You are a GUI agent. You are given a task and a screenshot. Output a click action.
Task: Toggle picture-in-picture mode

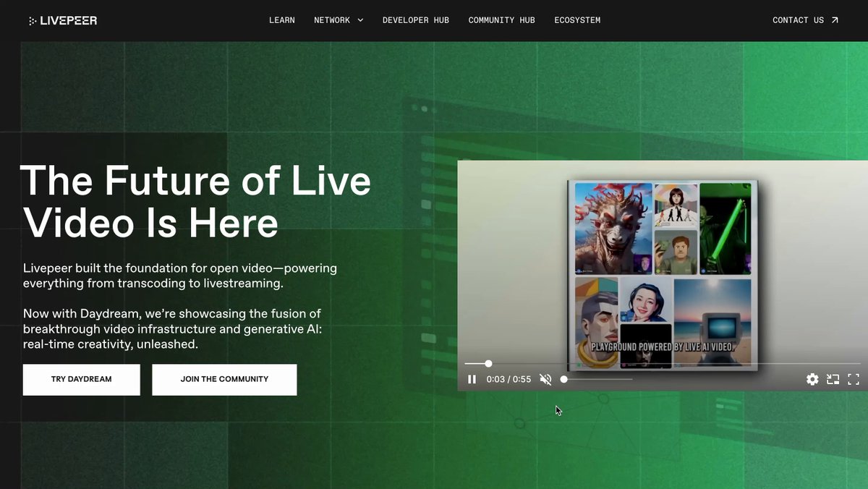coord(833,379)
